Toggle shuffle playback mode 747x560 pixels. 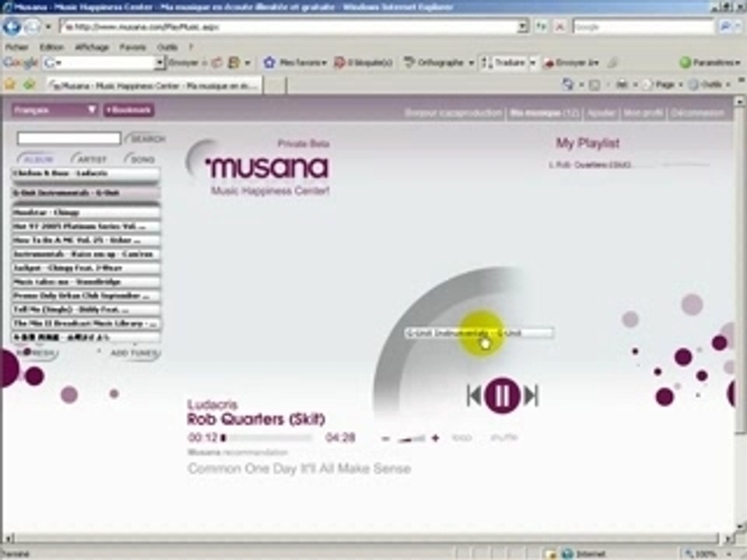pyautogui.click(x=504, y=438)
